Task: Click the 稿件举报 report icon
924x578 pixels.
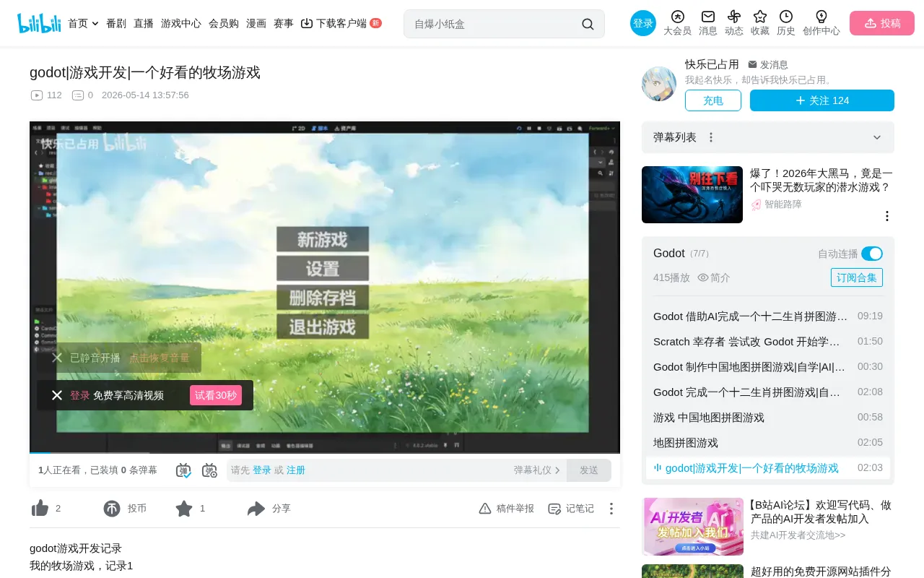Action: pyautogui.click(x=485, y=509)
